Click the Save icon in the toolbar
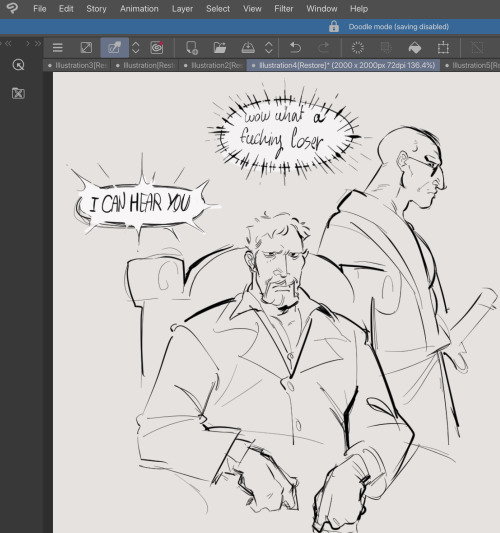 [x=248, y=48]
